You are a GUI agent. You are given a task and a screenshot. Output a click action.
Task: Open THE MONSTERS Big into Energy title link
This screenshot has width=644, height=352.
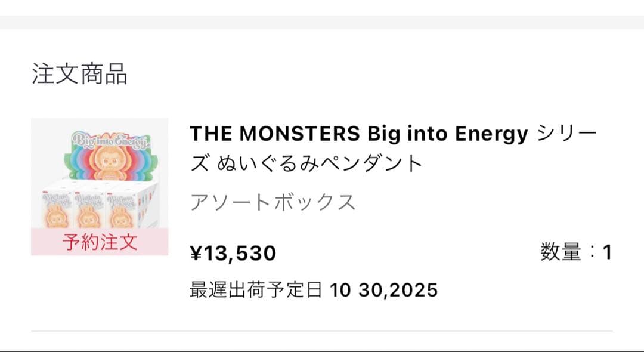click(358, 134)
